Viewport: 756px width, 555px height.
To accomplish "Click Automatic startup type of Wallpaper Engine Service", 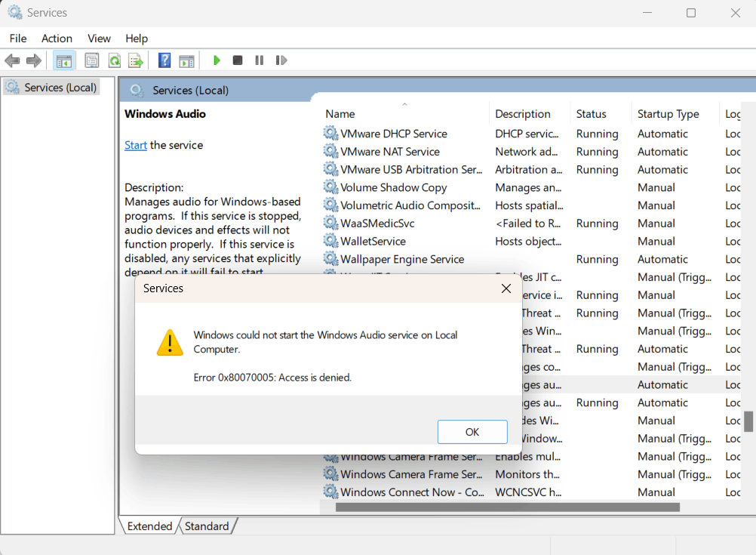I will tap(662, 259).
